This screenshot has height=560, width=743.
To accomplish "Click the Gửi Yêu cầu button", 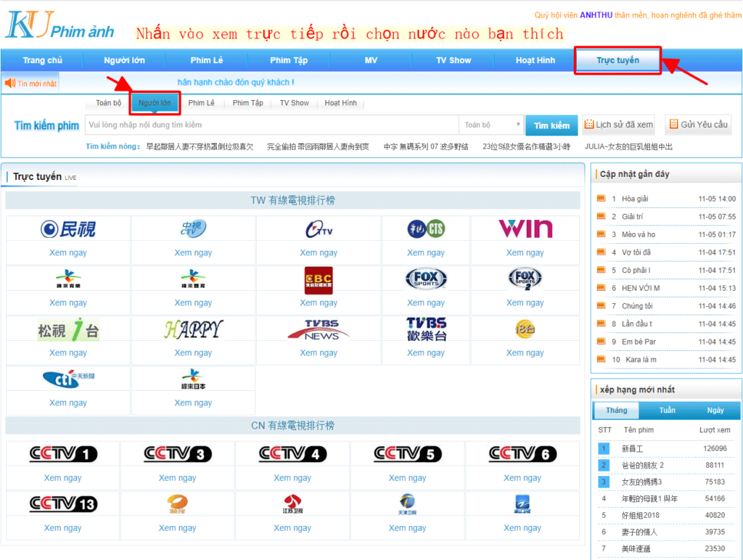I will [x=697, y=125].
